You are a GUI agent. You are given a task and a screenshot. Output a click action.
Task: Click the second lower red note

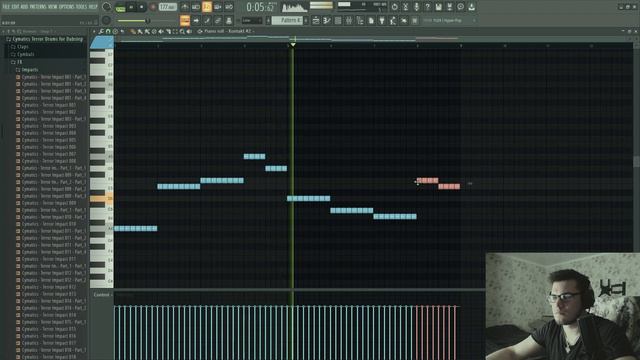click(x=449, y=187)
